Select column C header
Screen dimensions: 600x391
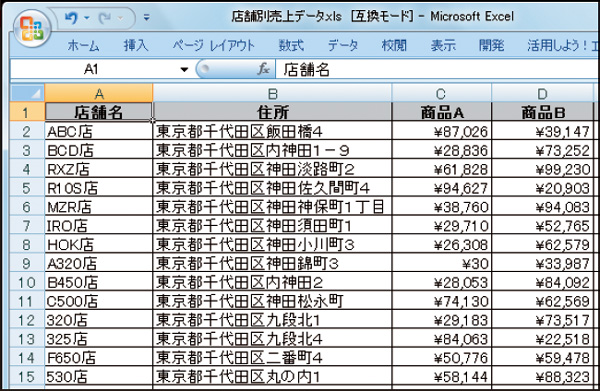click(442, 93)
